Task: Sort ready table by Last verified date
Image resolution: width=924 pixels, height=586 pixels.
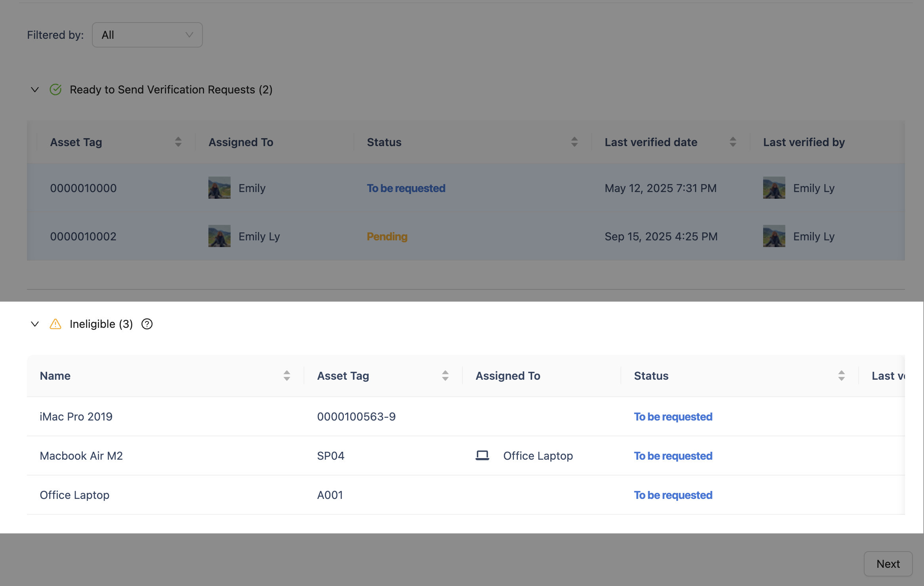Action: point(733,142)
